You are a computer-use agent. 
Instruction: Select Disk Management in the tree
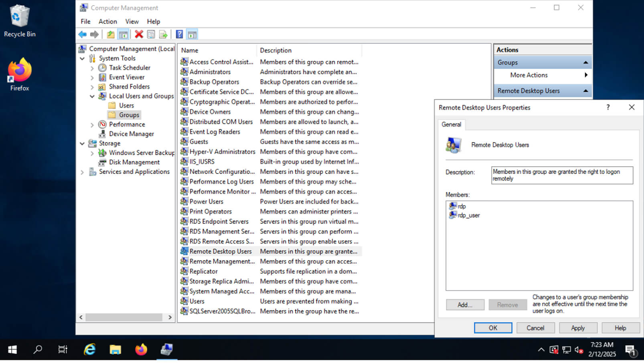(x=134, y=162)
